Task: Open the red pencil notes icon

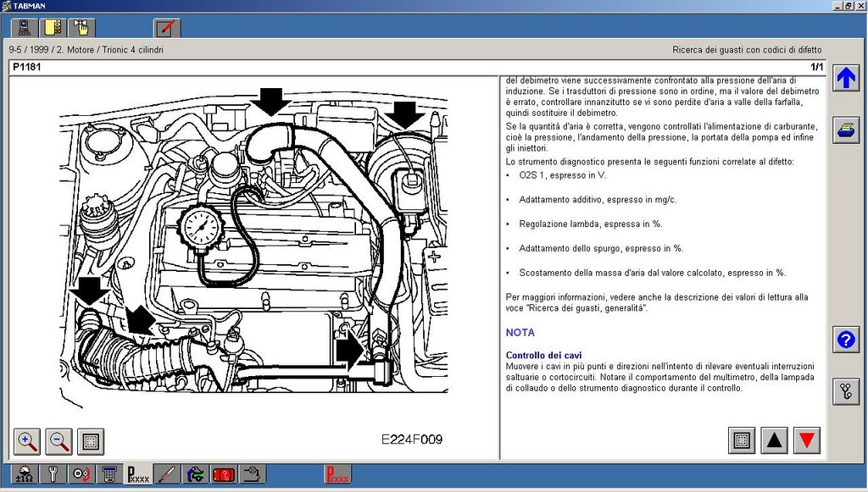Action: point(167,28)
